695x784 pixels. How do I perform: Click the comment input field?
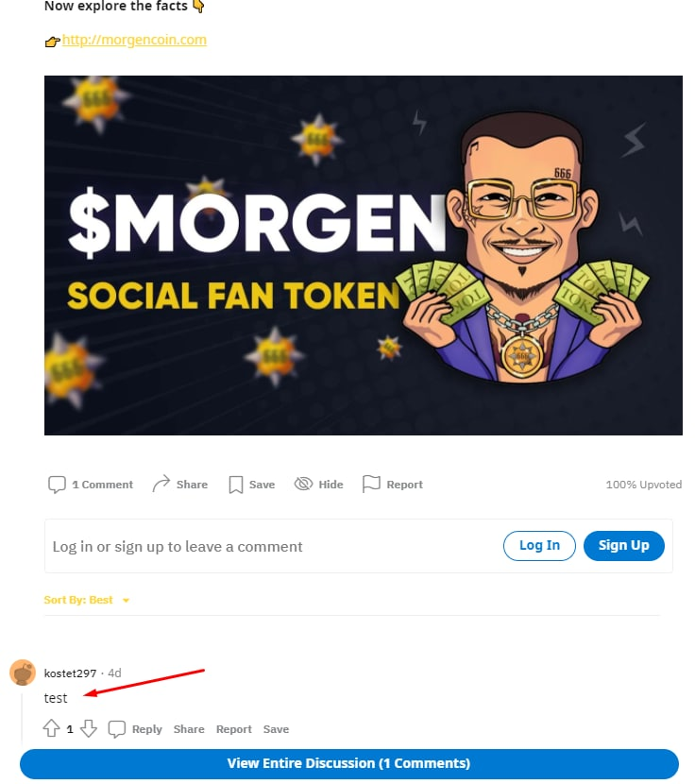270,546
